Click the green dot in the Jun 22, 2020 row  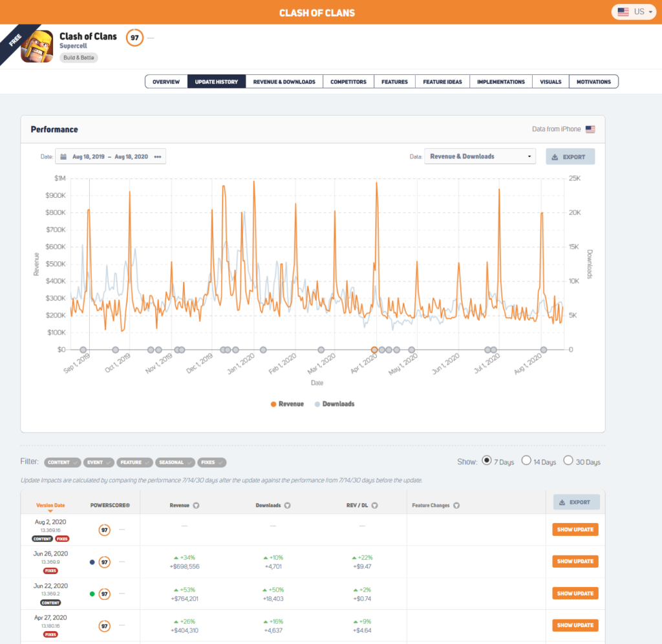[x=92, y=594]
